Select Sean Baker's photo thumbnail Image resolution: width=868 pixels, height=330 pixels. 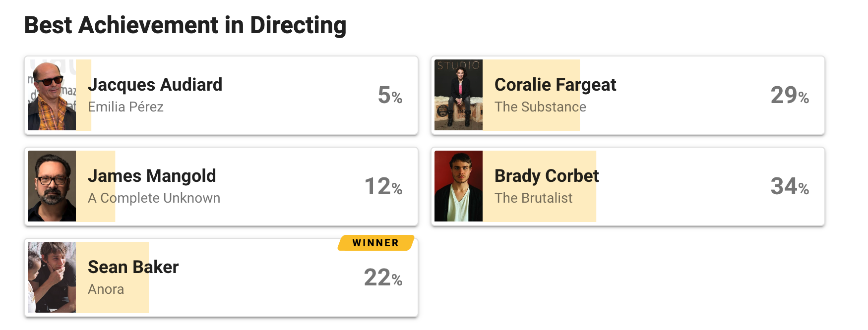tap(52, 277)
